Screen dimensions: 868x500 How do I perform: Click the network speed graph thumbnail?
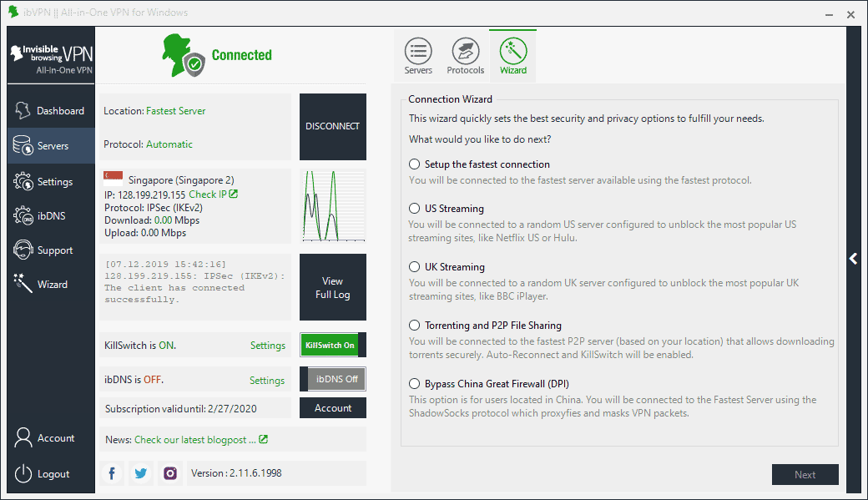click(332, 207)
